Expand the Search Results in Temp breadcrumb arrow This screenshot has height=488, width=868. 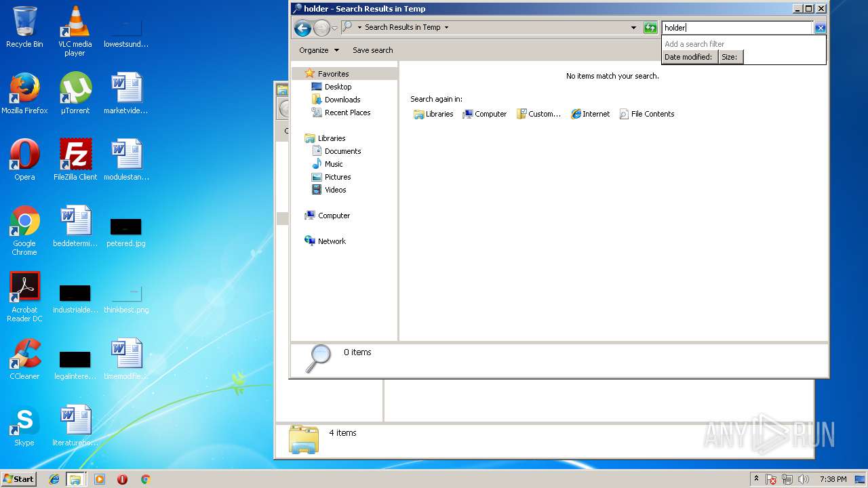tap(446, 28)
